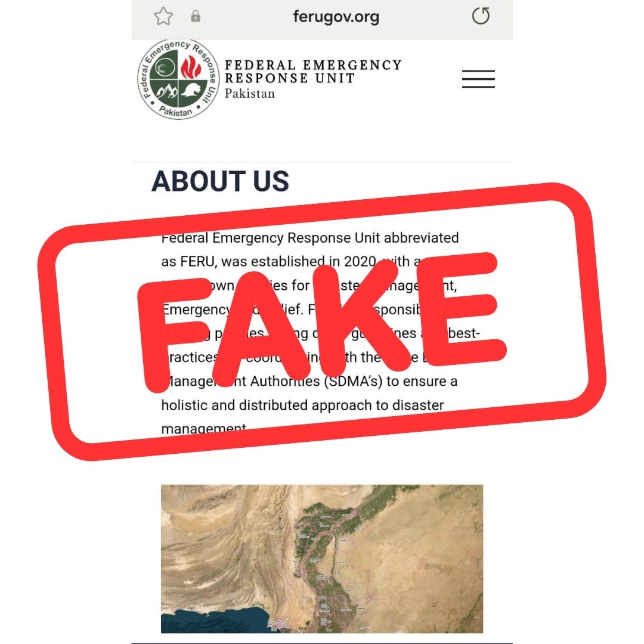
Task: Click the mountain symbol in the logo
Action: coord(166,91)
